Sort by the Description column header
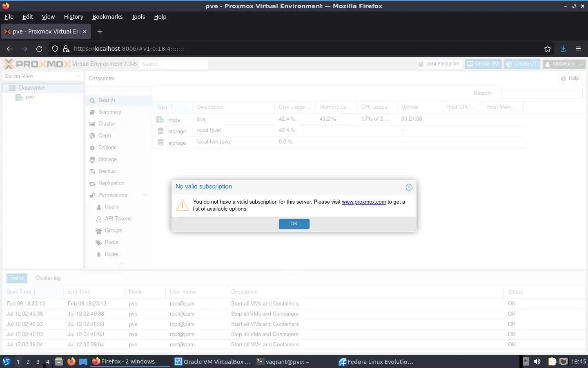 coord(234,107)
